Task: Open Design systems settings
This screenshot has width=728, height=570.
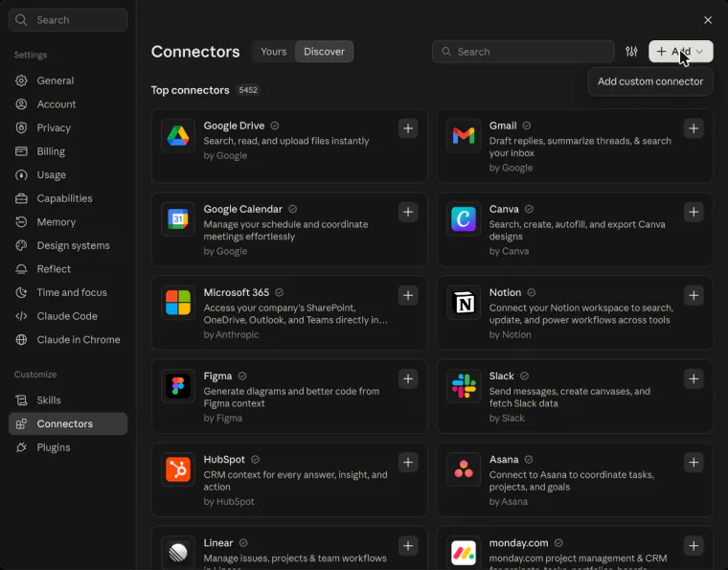Action: [68, 245]
